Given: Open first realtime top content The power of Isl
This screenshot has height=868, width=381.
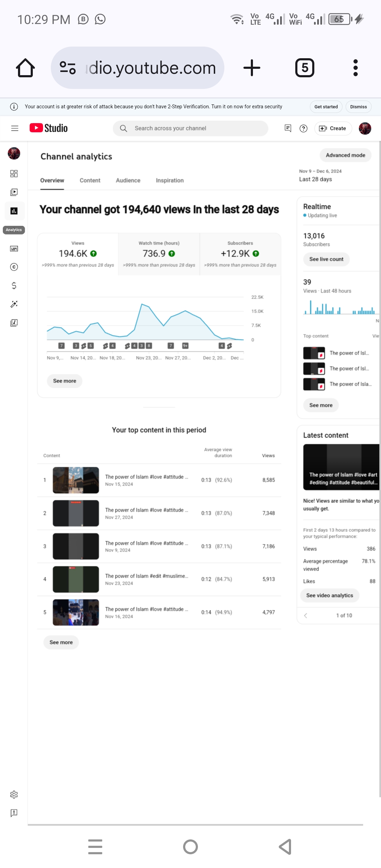Looking at the screenshot, I should click(x=338, y=353).
